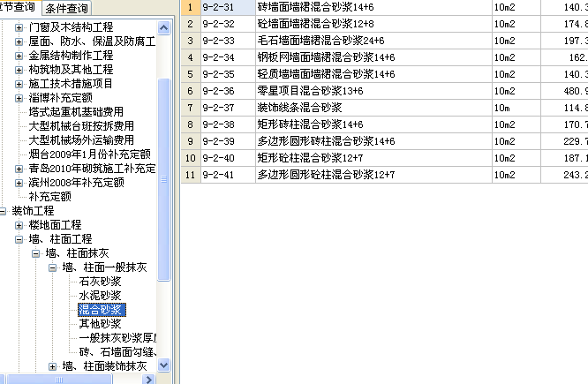The image size is (588, 384).
Task: Click 装饰线条混合砂浆 cell
Action: (x=373, y=108)
